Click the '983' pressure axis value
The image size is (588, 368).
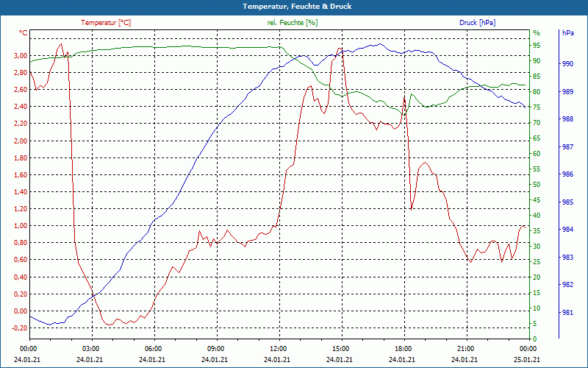[x=567, y=257]
